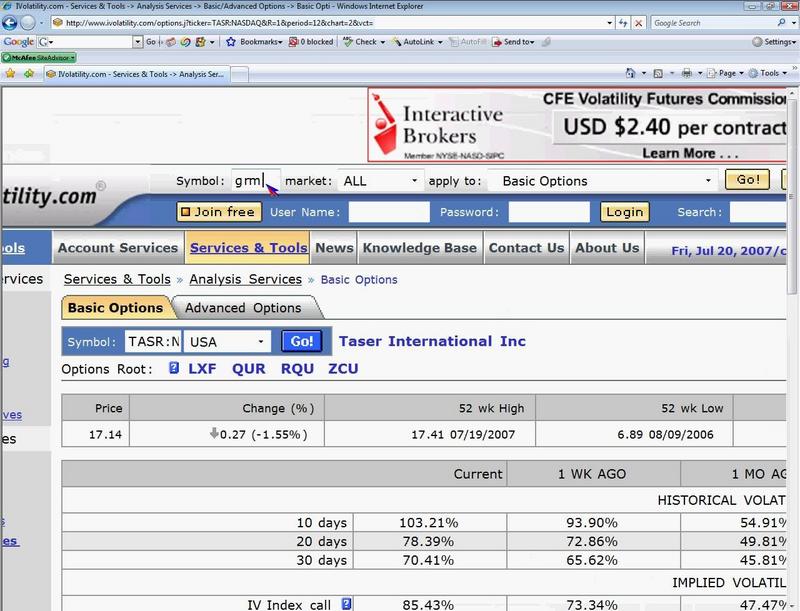Click the Refresh icon beside address bar
Screen dimensions: 800x611
[623, 23]
